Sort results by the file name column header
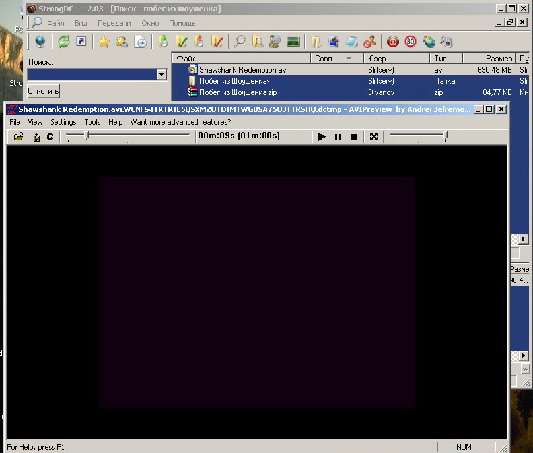This screenshot has height=453, width=533. pos(241,58)
